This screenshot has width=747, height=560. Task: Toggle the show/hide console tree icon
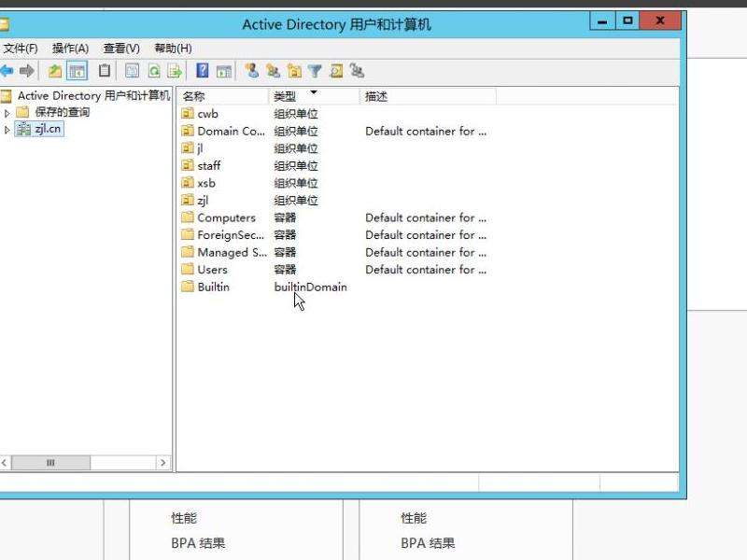(78, 72)
